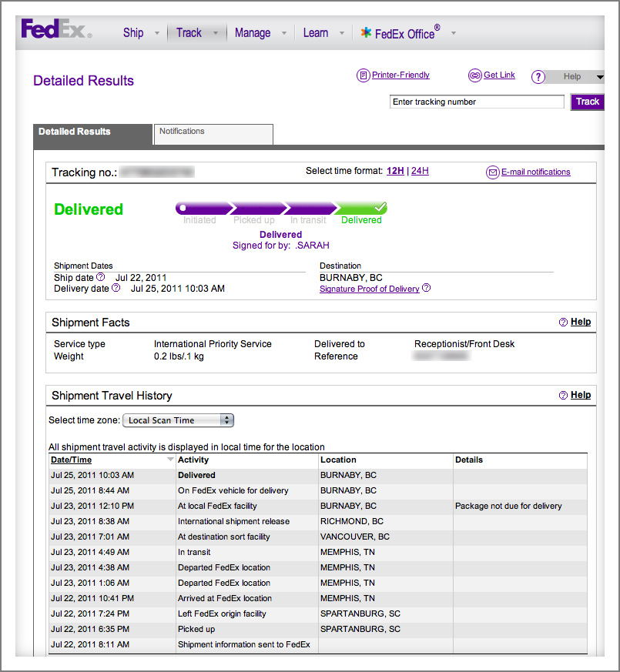Click the In transit progress segment
Screen dimensions: 620x672
tap(310, 209)
